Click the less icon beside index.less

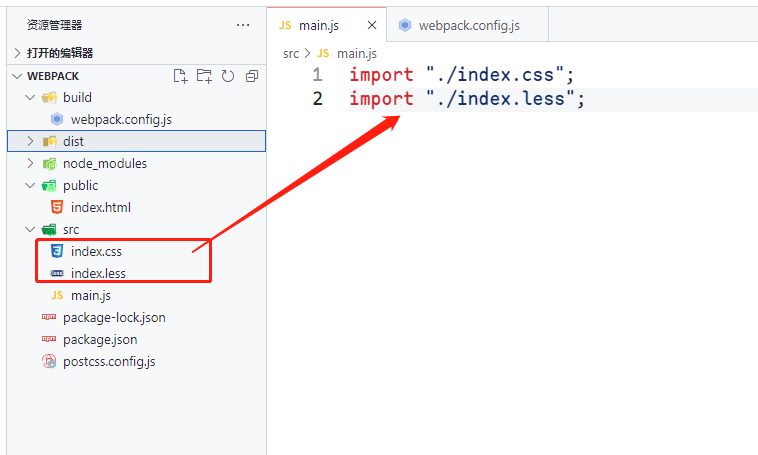pyautogui.click(x=57, y=274)
